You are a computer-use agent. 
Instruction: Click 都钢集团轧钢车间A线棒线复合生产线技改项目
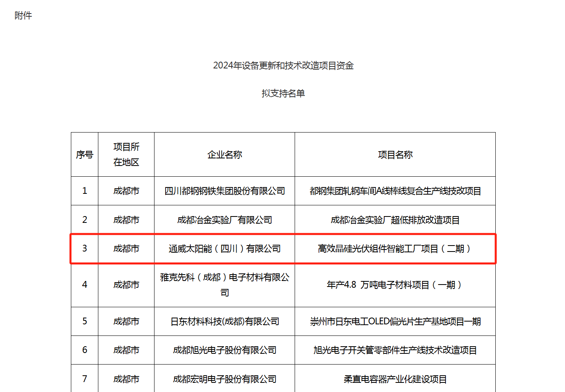point(395,191)
